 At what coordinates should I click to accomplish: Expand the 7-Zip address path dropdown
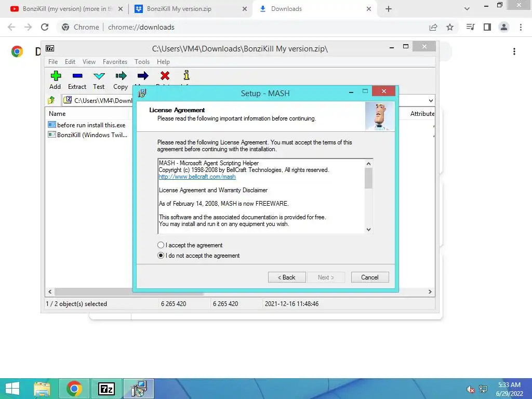[431, 100]
